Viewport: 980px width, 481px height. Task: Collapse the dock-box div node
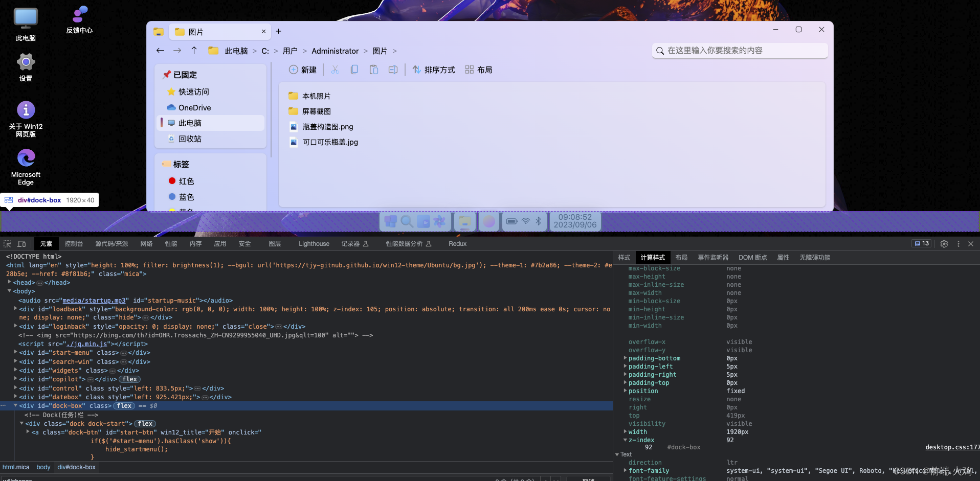pyautogui.click(x=15, y=405)
